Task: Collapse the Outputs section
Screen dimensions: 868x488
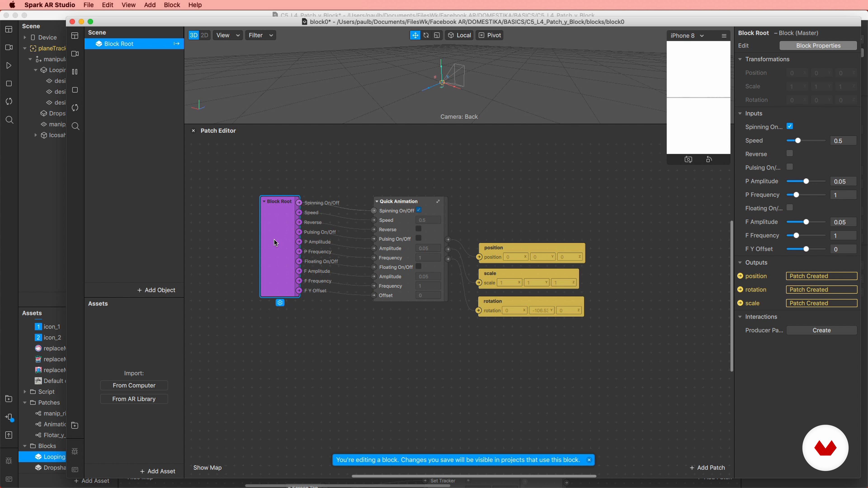Action: [740, 263]
